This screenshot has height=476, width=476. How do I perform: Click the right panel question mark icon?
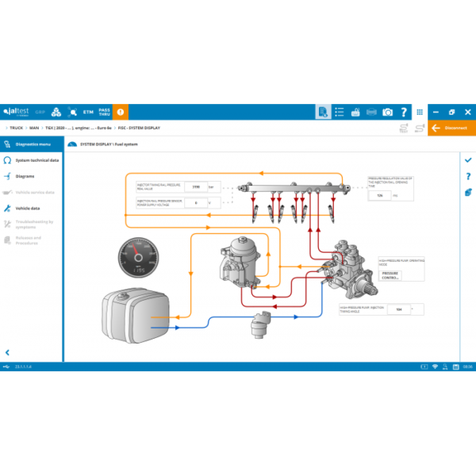pos(468,176)
